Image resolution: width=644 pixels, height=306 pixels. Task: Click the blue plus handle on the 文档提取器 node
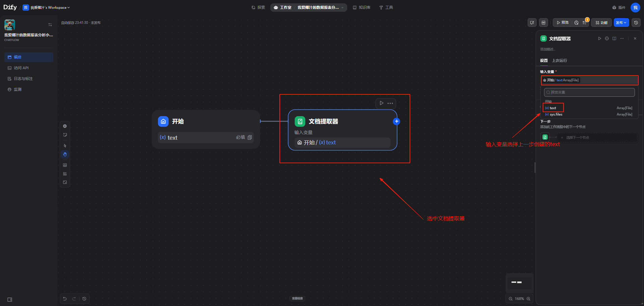396,121
